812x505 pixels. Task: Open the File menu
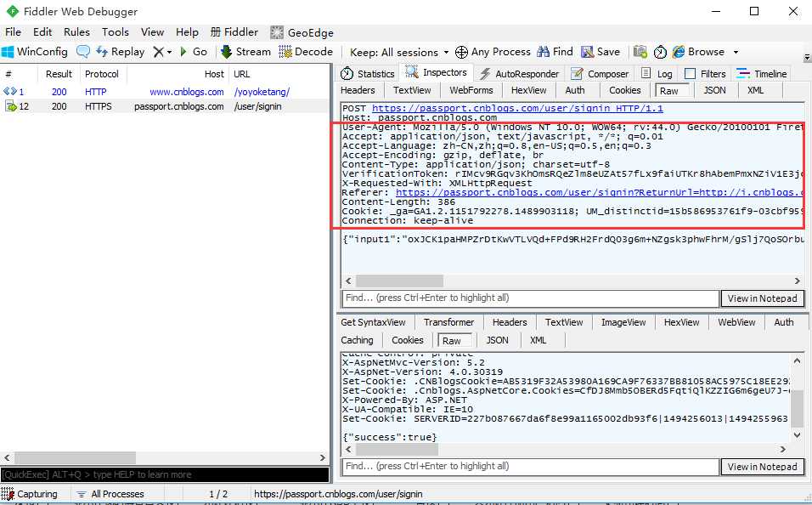coord(13,32)
